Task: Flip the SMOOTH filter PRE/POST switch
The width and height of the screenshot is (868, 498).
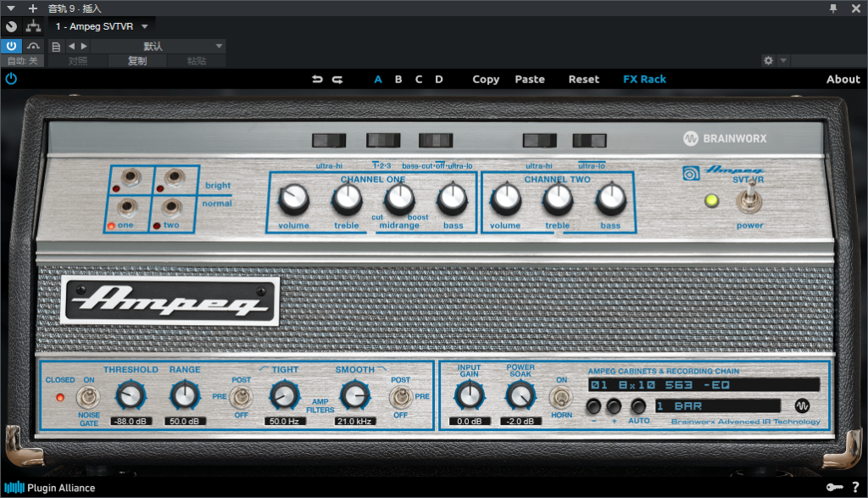Action: click(401, 397)
